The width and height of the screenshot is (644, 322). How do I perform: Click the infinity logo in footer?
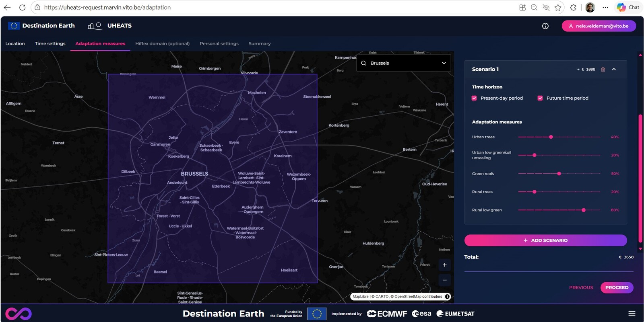point(19,314)
